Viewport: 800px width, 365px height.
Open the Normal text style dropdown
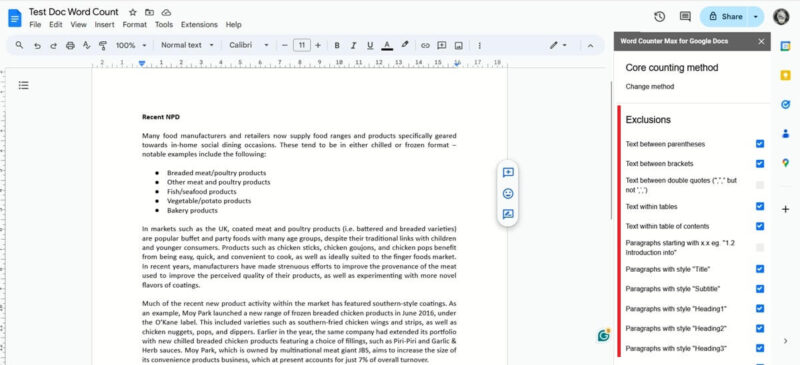point(187,45)
